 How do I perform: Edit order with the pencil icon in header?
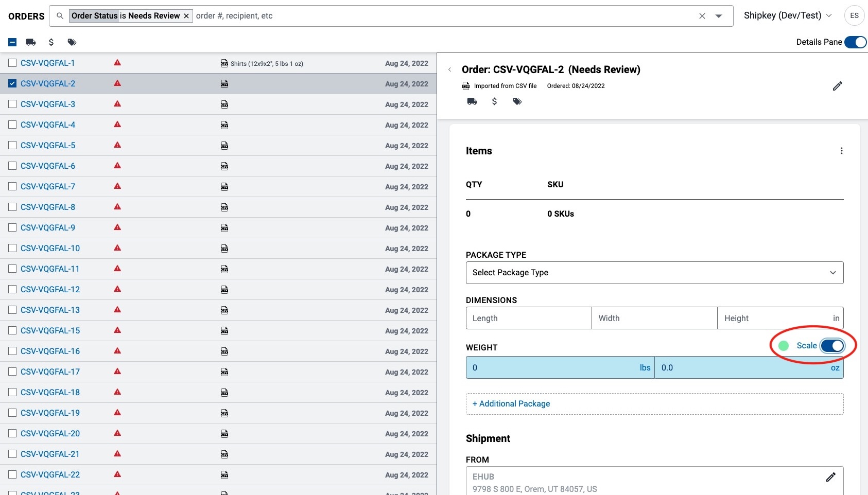click(x=837, y=86)
